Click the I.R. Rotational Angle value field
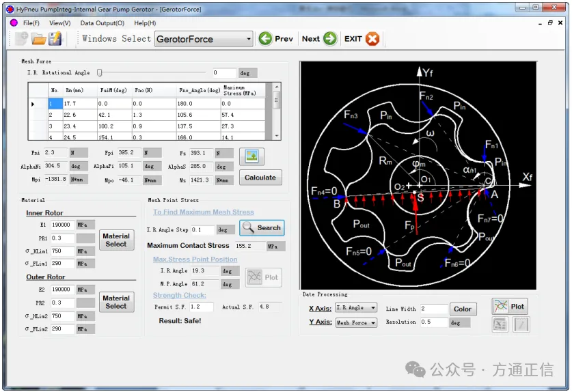 225,72
